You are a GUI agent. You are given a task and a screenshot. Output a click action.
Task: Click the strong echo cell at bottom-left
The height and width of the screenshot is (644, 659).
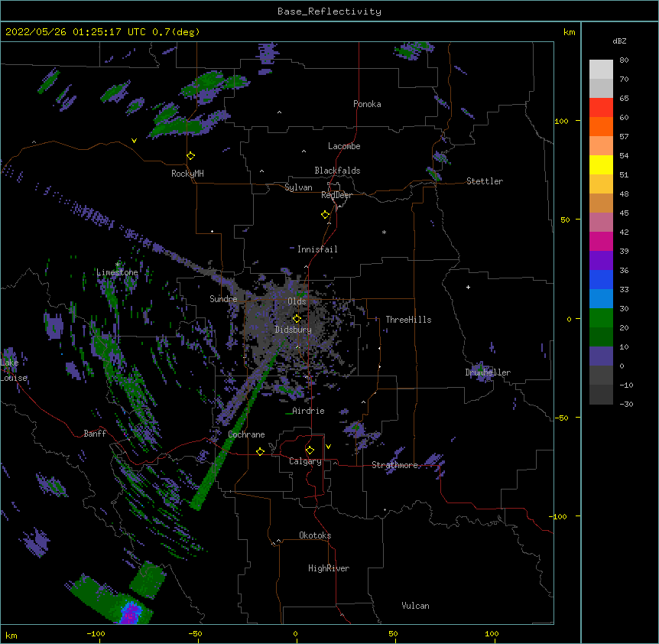(x=131, y=612)
